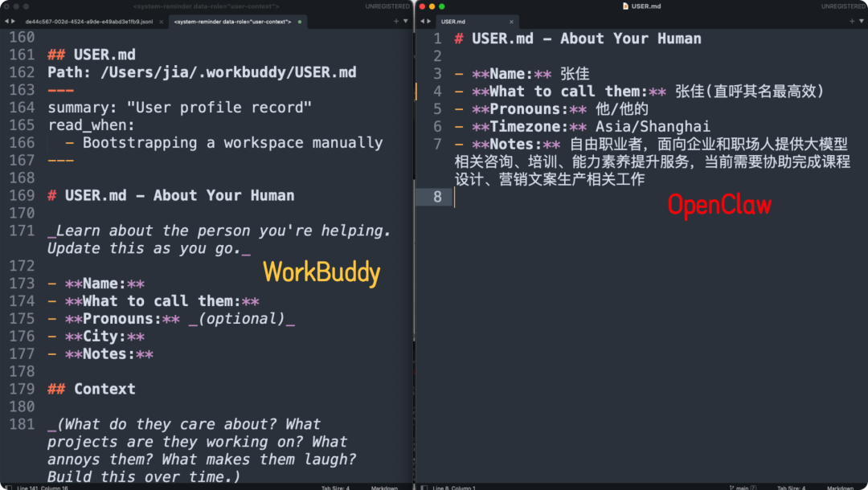Click the '**City:**' line
Screen dimensions: 868x490
[x=96, y=337]
